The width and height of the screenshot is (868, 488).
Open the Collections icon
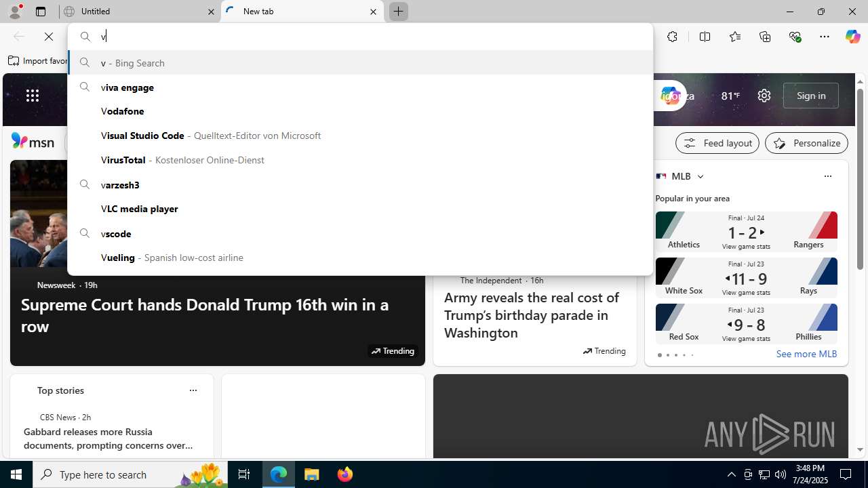click(765, 37)
